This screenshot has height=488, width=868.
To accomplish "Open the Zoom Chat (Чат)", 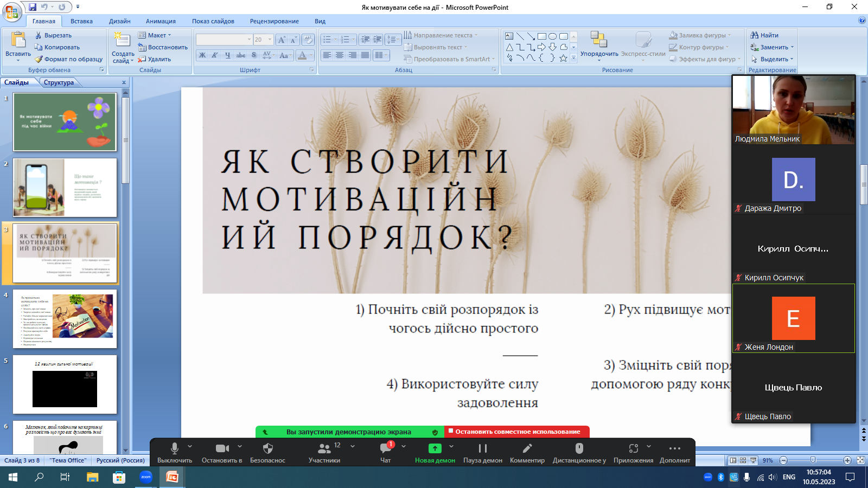I will [386, 453].
